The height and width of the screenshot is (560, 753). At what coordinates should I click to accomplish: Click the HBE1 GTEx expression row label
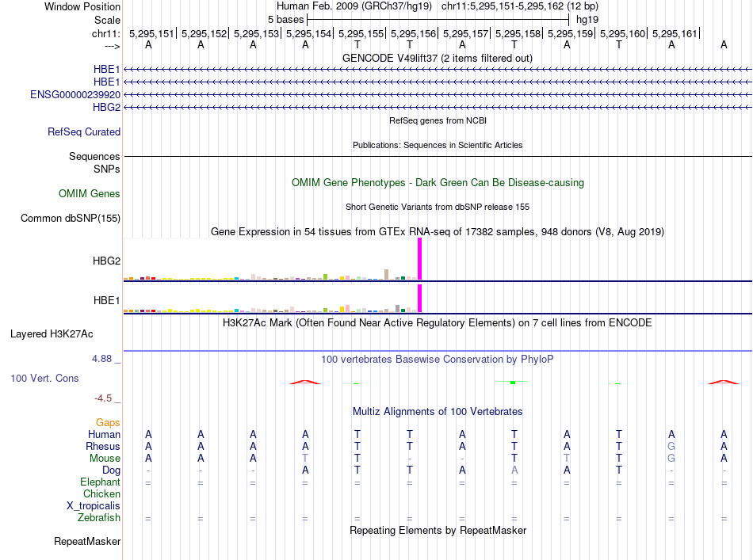[107, 300]
